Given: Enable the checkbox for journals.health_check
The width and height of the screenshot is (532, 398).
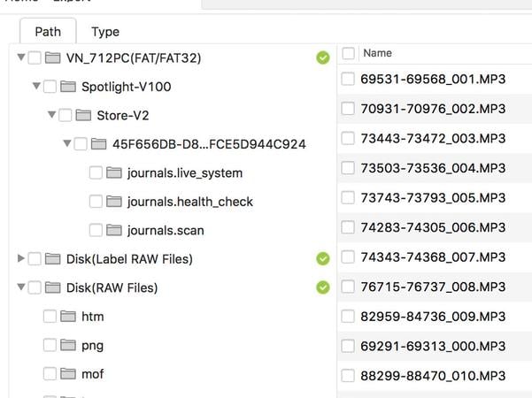Looking at the screenshot, I should (x=96, y=202).
